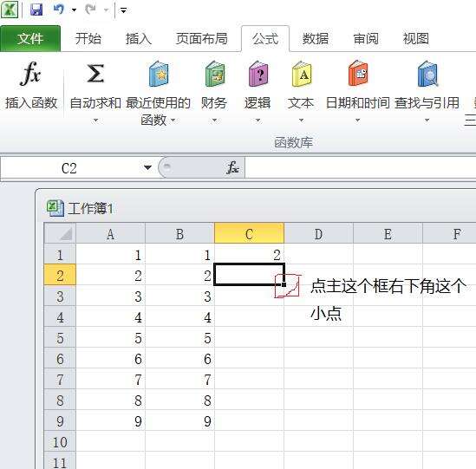Open the 查找与引用 functions book icon
Screen dimensions: 476x469
[427, 74]
